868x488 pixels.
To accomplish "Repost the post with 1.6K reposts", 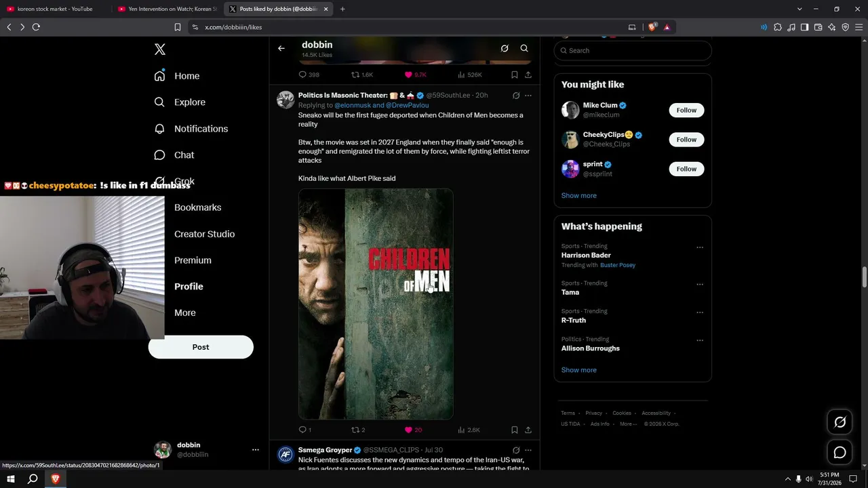I will point(361,75).
